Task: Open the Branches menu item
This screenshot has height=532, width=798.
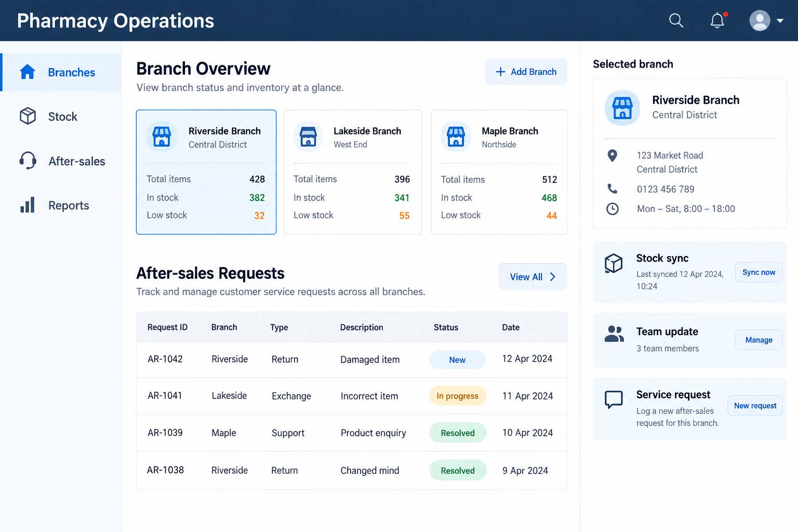Action: [x=61, y=72]
